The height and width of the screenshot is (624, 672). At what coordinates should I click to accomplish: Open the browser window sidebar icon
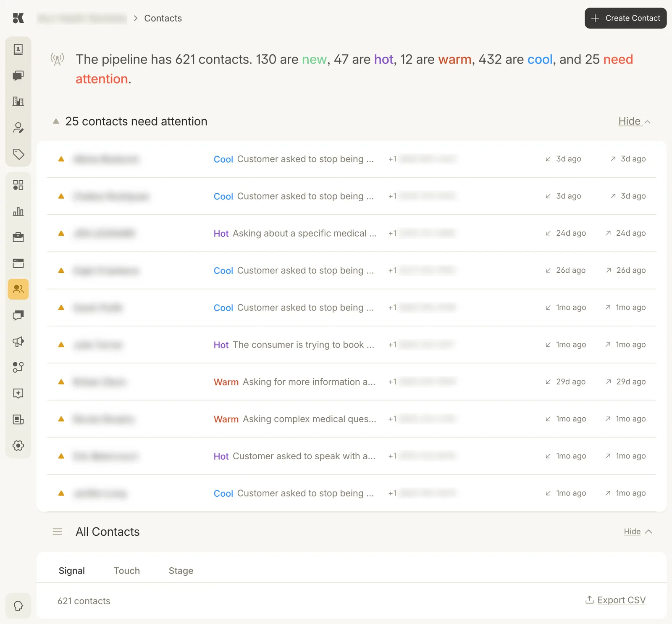18,263
